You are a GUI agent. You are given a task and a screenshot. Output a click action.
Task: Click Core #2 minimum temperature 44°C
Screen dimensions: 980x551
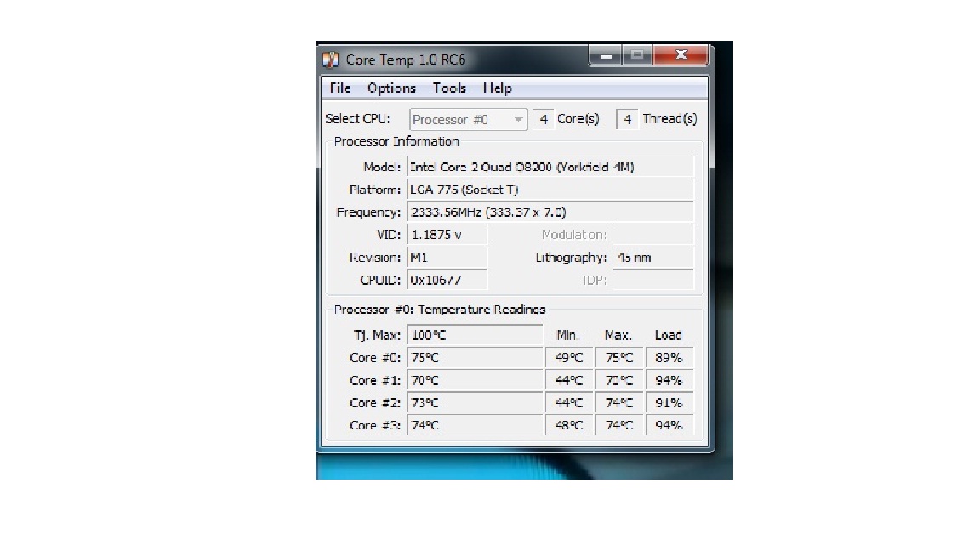click(569, 403)
